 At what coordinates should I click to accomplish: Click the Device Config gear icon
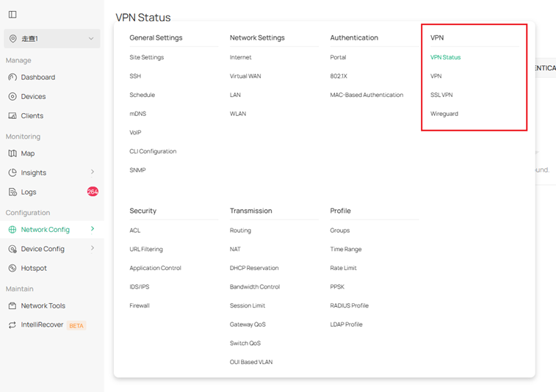[12, 249]
